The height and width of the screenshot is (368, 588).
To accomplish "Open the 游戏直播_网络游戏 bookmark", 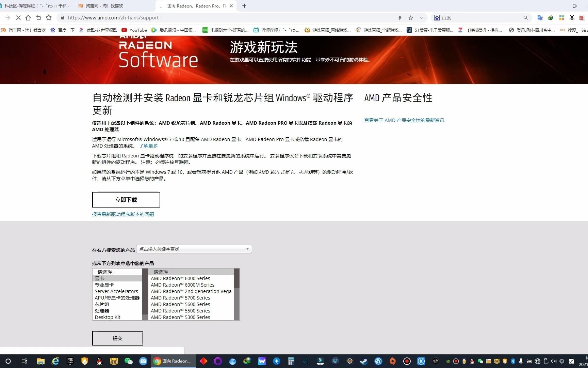I will (328, 30).
